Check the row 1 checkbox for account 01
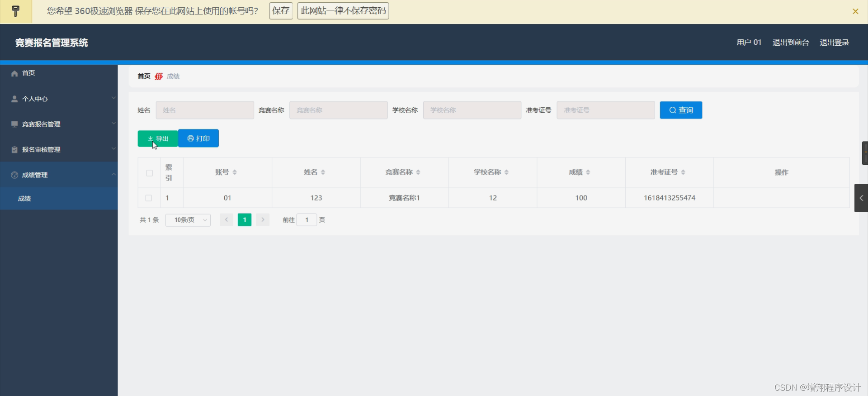 coord(148,198)
